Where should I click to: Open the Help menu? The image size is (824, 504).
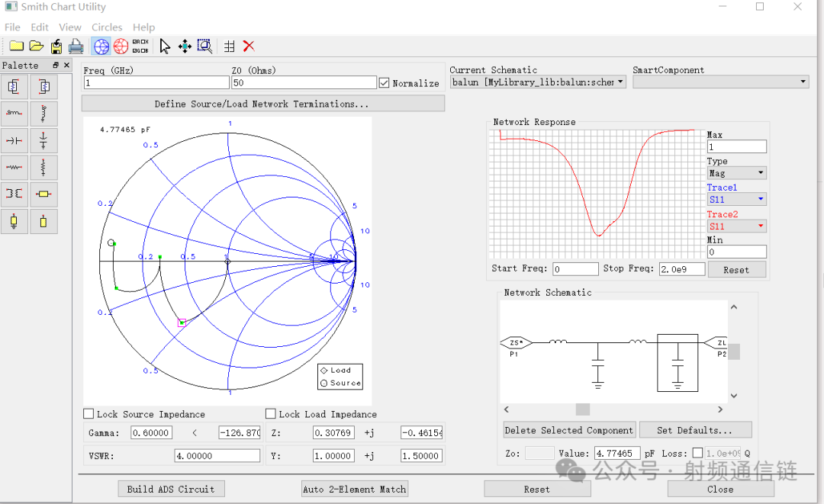coord(143,27)
